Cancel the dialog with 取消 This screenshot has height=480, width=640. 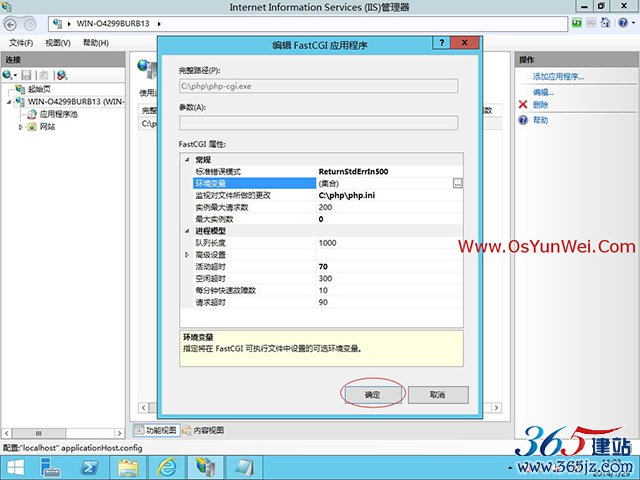438,395
